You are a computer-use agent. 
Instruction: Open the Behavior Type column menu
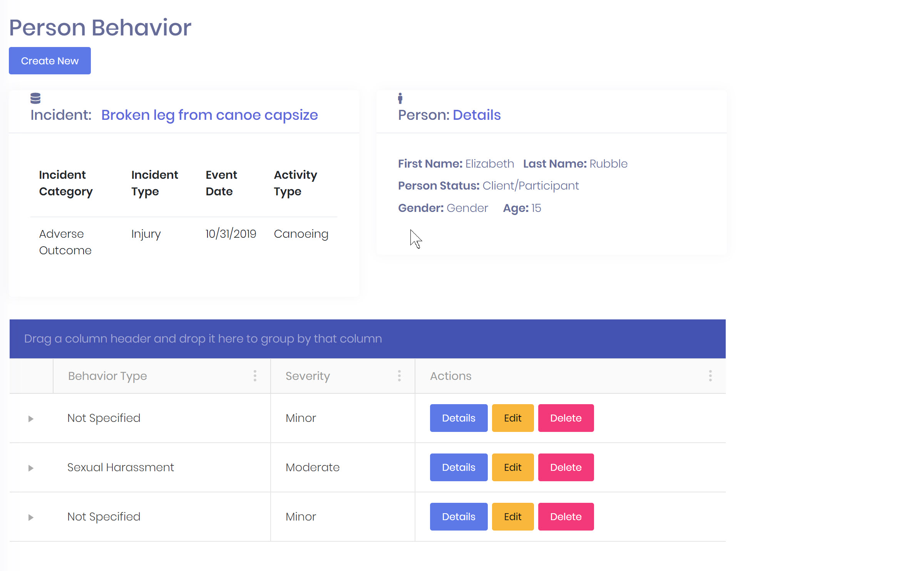point(255,376)
